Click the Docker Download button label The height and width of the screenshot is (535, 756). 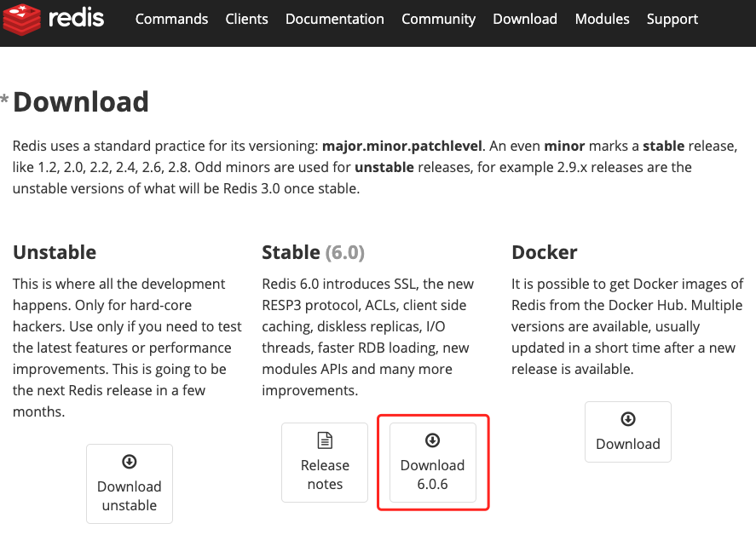628,444
